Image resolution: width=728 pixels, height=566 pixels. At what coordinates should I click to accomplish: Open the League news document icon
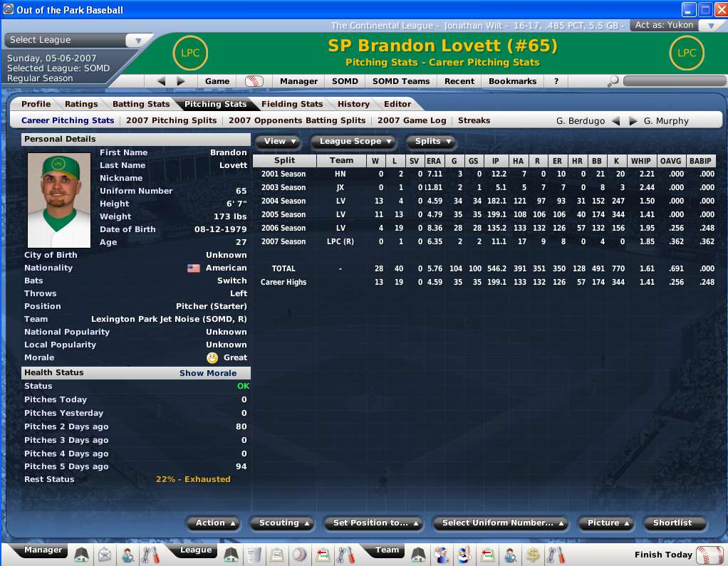254,555
